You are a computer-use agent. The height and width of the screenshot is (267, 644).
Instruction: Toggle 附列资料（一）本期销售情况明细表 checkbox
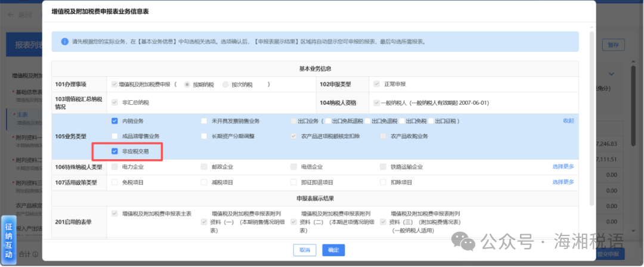pos(204,222)
